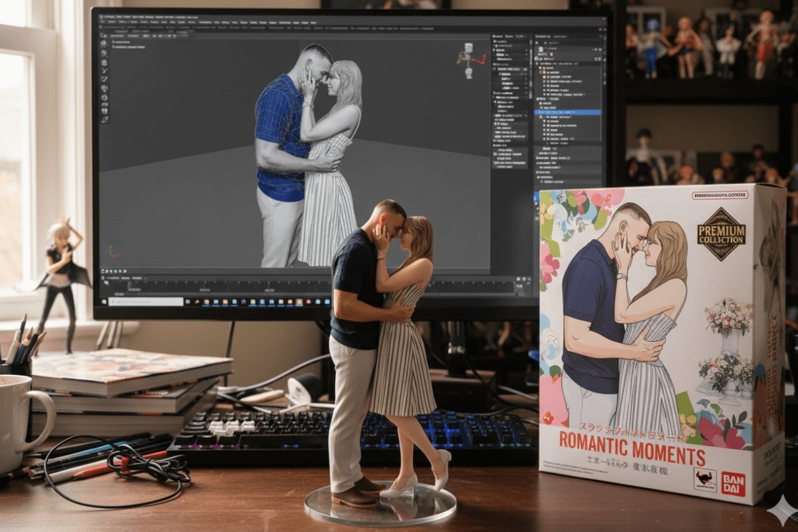Select the Rotate tool icon

103,70
